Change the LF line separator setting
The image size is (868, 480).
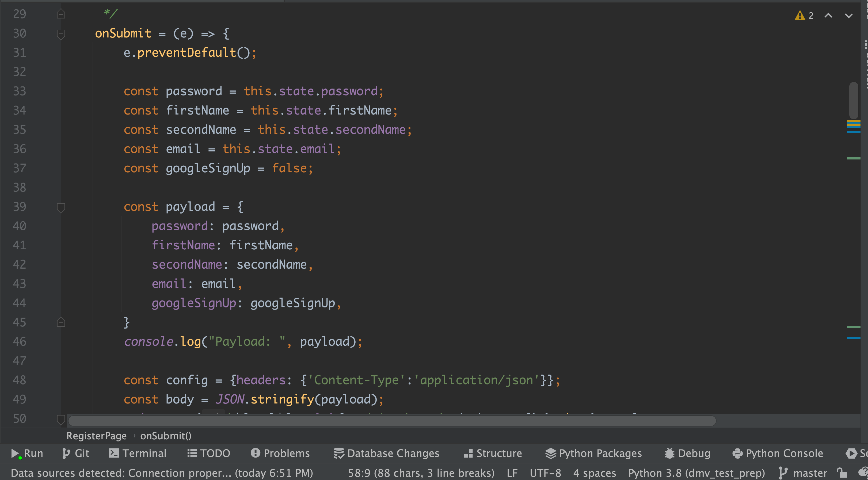tap(512, 473)
